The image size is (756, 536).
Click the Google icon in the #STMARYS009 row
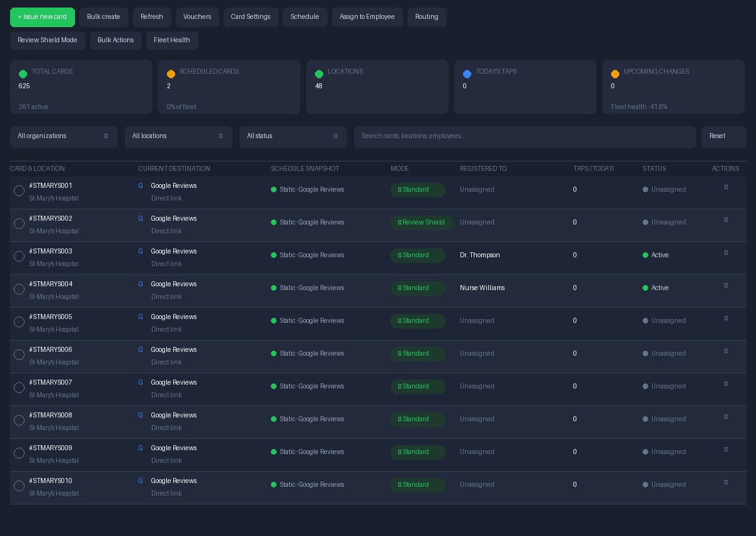[140, 448]
